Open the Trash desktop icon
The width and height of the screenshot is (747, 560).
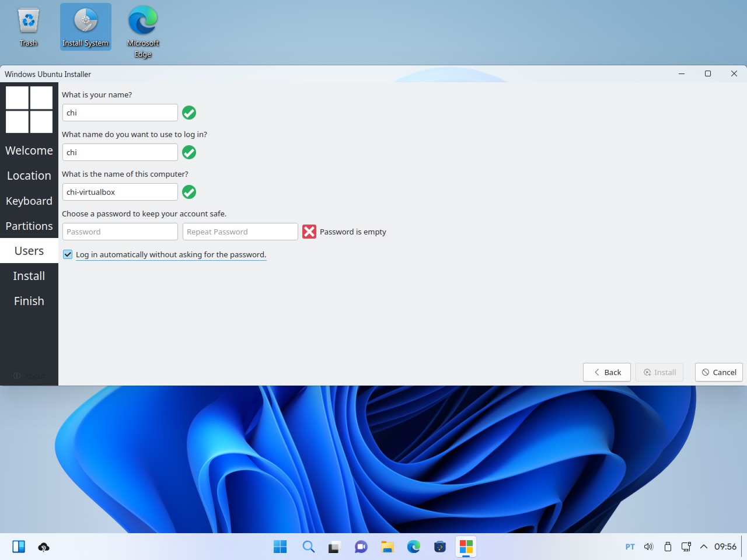28,27
